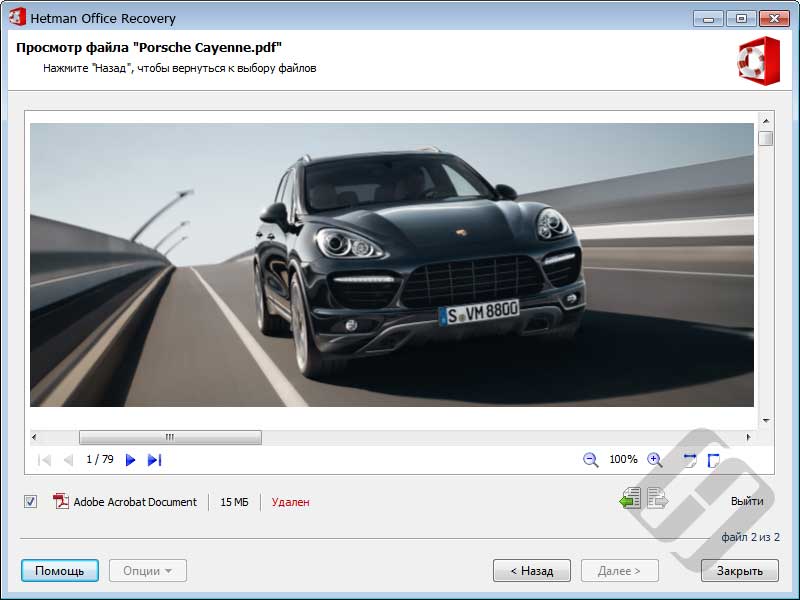
Task: Click the red Удален status text
Action: pyautogui.click(x=290, y=502)
